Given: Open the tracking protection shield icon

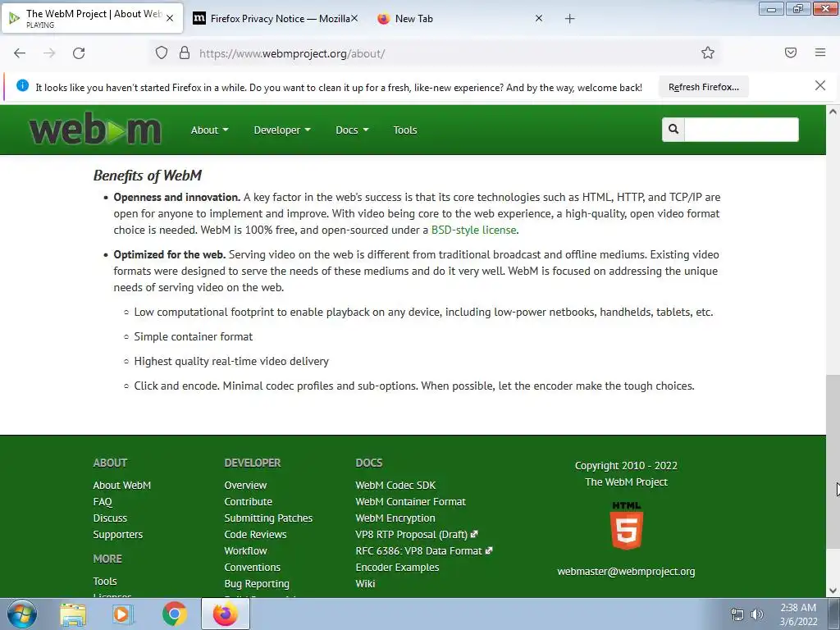Looking at the screenshot, I should point(162,53).
